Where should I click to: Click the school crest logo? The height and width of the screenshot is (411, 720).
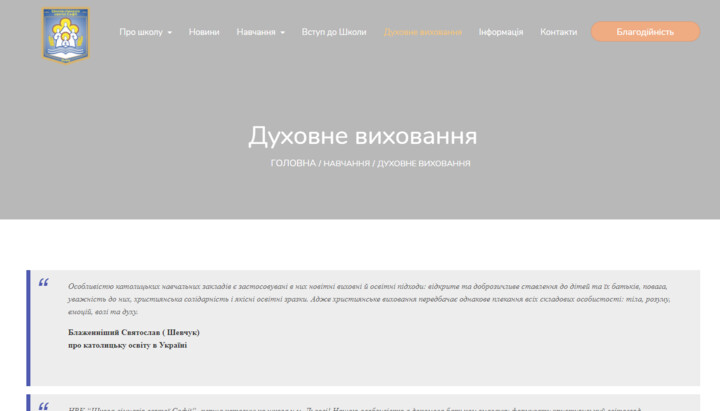65,34
